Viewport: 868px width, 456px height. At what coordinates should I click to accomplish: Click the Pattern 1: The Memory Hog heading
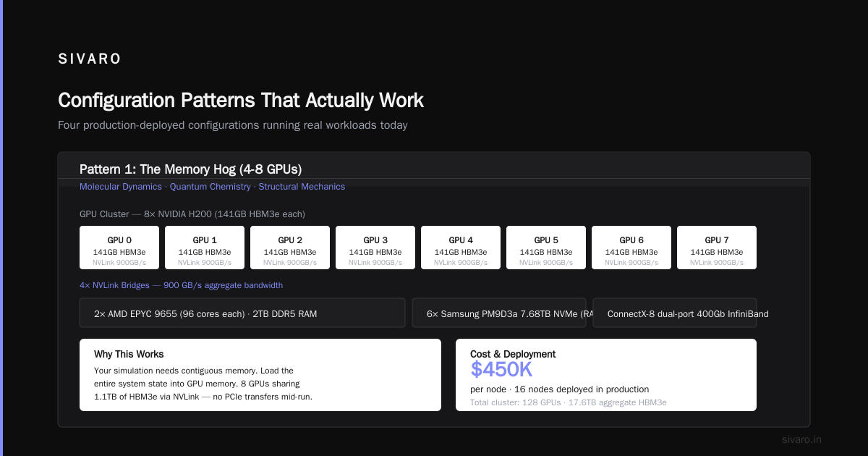(190, 169)
